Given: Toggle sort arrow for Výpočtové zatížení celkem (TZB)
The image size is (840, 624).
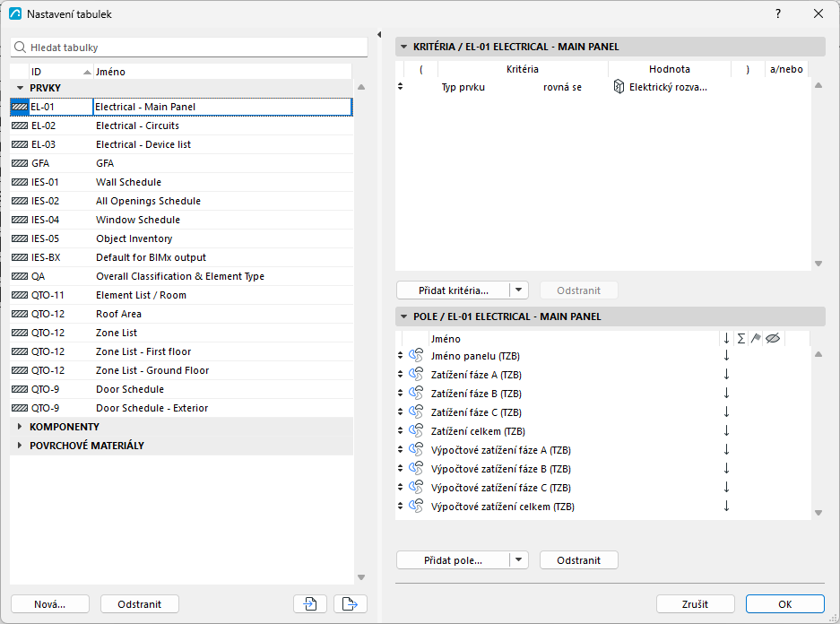Looking at the screenshot, I should [726, 507].
